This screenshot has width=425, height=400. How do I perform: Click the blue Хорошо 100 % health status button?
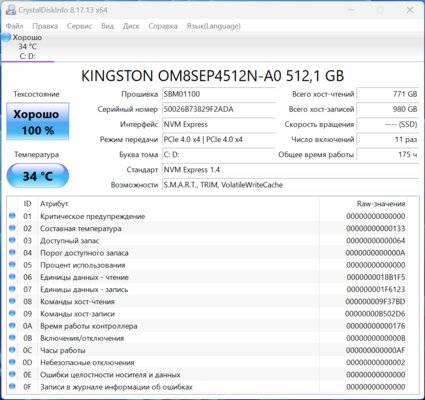38,121
